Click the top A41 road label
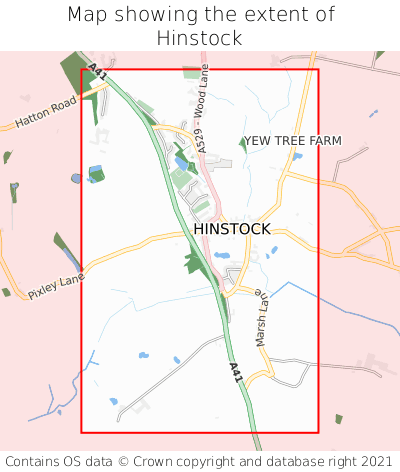The width and height of the screenshot is (400, 472). [98, 72]
